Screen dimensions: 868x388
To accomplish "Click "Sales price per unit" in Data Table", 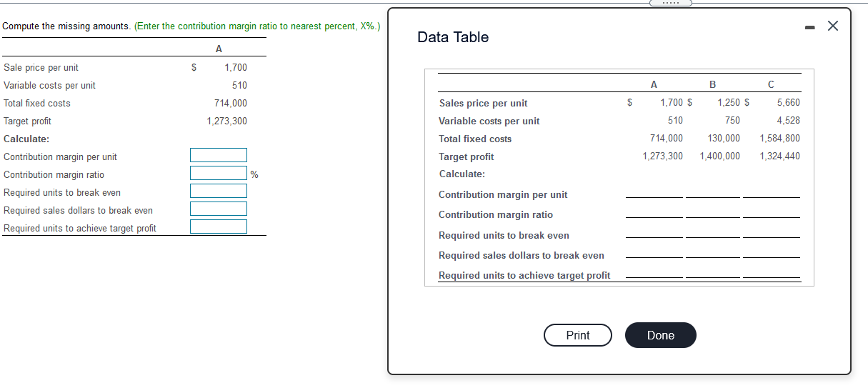I will pos(483,104).
